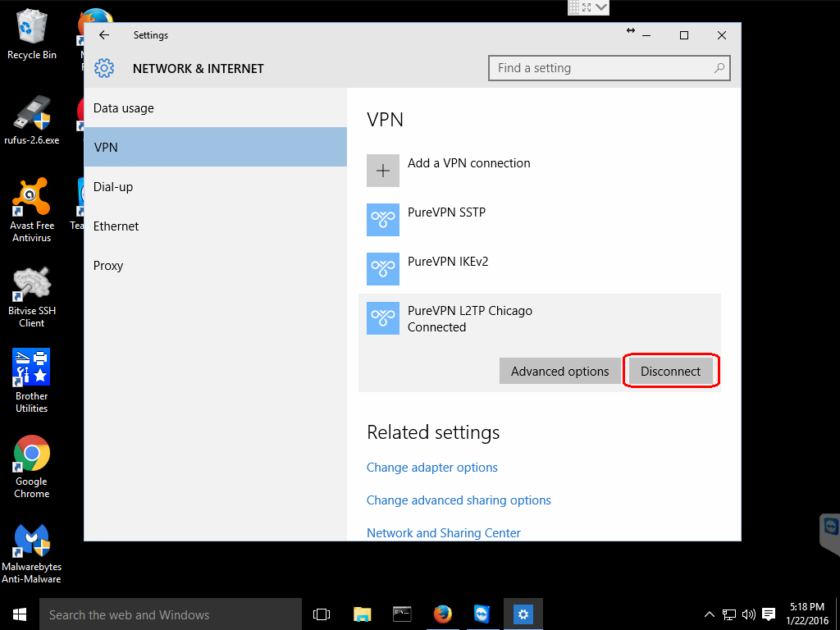Open Network and Sharing Center link
This screenshot has height=630, width=840.
coord(444,533)
